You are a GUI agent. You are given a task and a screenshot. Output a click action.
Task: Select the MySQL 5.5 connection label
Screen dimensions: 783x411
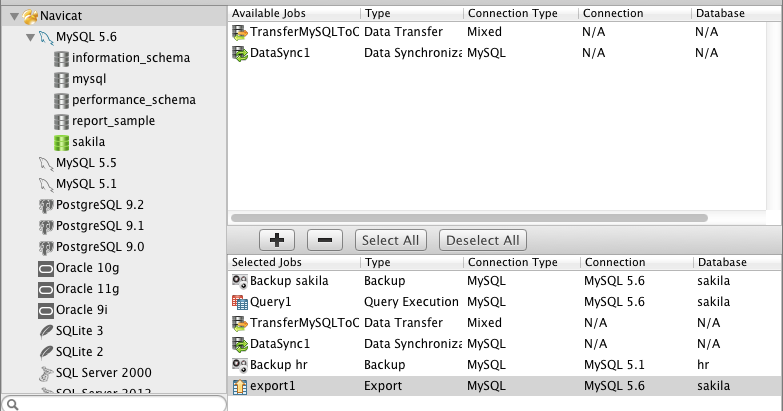pos(86,163)
